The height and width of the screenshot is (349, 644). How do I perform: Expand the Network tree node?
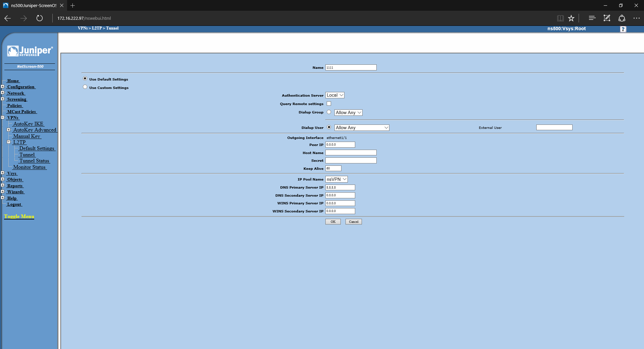click(x=3, y=93)
